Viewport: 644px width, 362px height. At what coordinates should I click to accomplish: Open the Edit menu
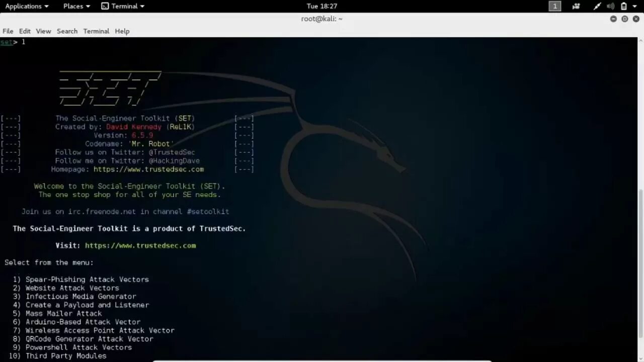25,31
